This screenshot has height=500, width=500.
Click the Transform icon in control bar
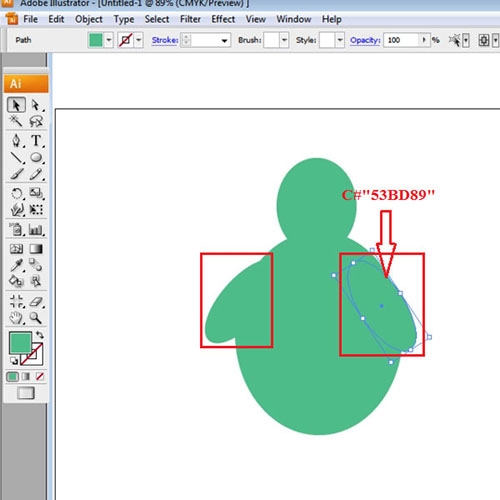click(484, 40)
